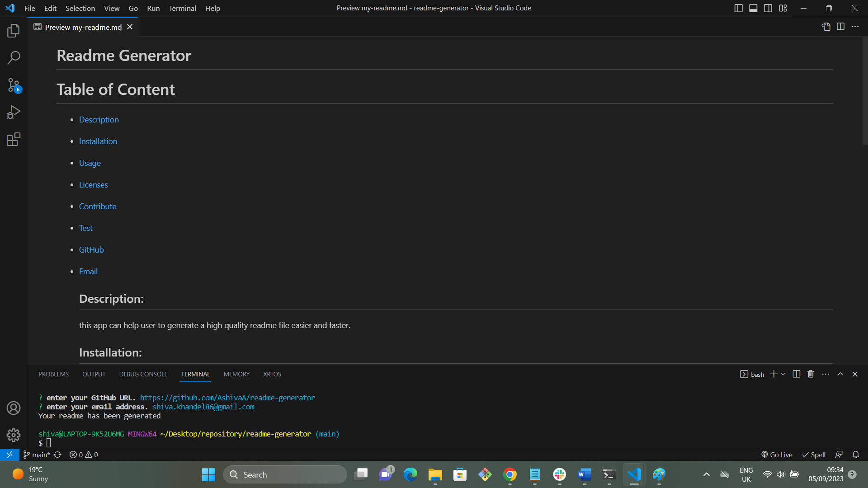Maximize panel size with the chevron
Image resolution: width=868 pixels, height=488 pixels.
click(840, 374)
